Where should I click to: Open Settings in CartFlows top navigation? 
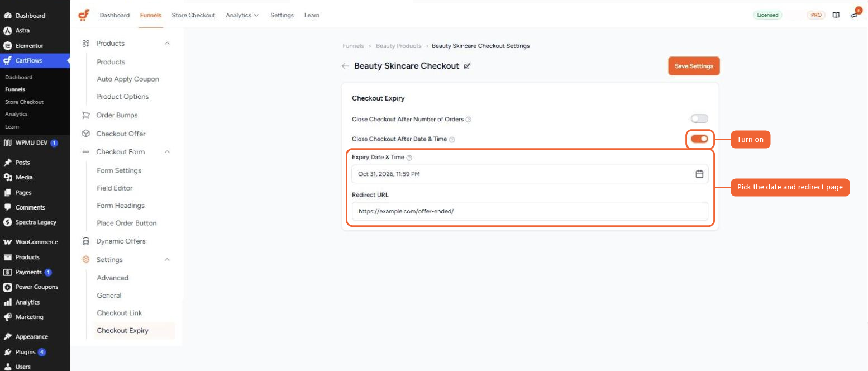pos(282,15)
